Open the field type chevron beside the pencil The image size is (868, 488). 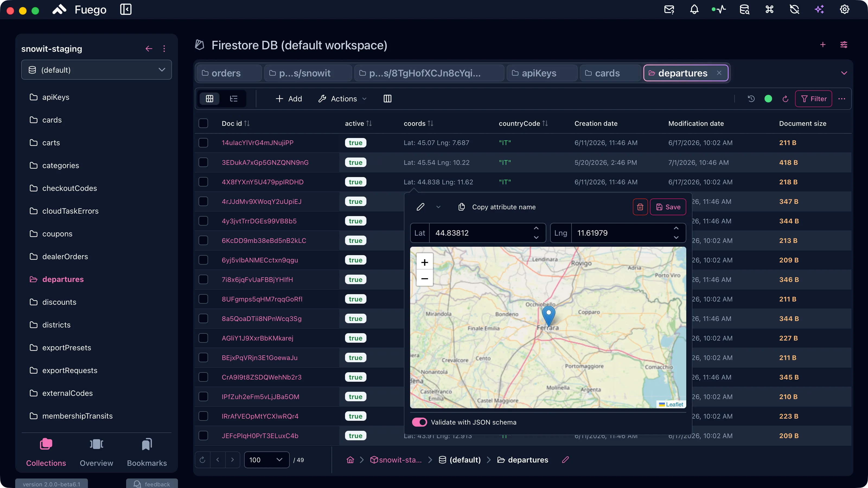pyautogui.click(x=438, y=207)
